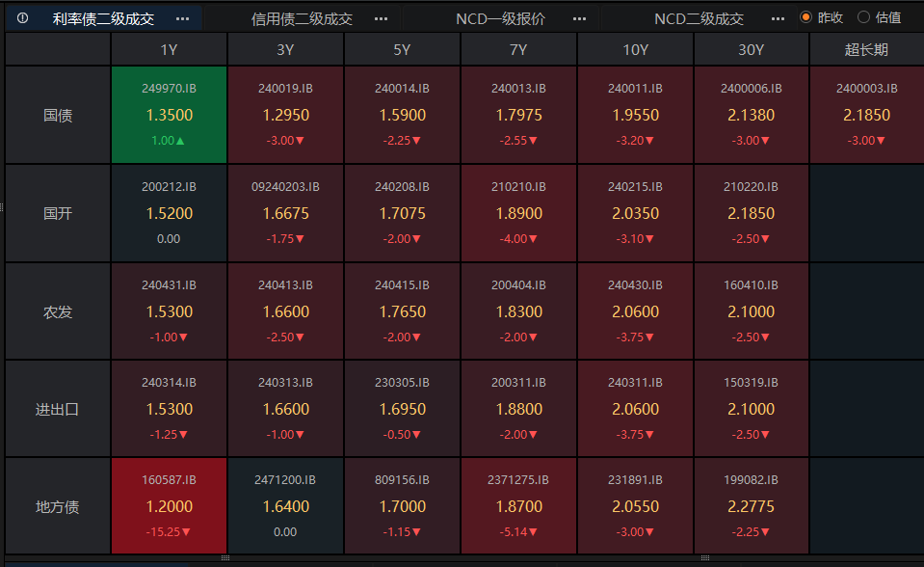Viewport: 924px width, 567px height.
Task: Click the bright red 160587.IB 地方债 cell
Action: [170, 505]
